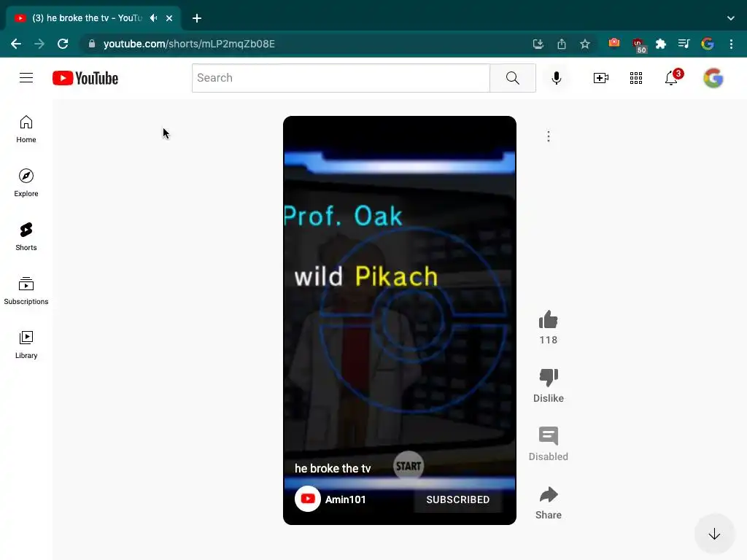
Task: Open Explore in the sidebar
Action: tap(26, 183)
